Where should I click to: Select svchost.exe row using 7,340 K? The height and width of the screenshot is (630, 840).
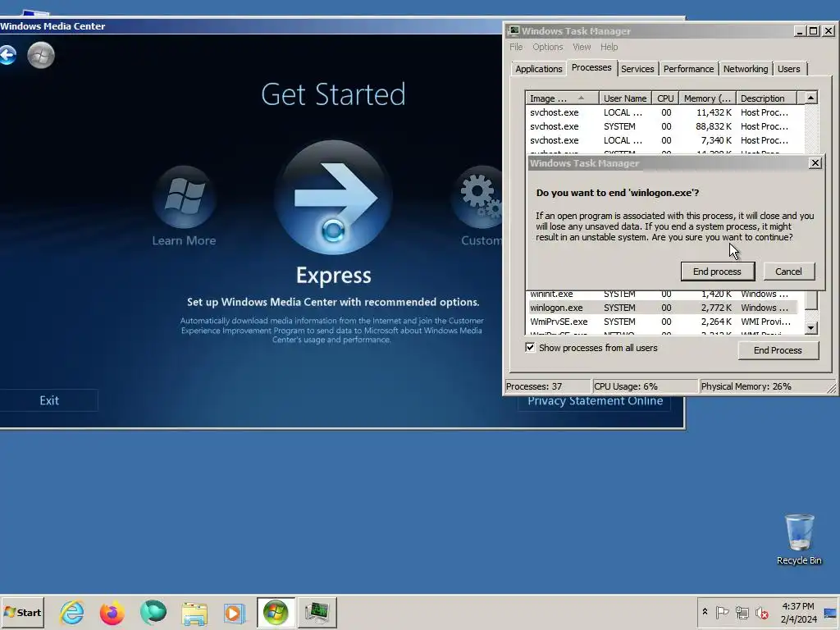click(663, 140)
